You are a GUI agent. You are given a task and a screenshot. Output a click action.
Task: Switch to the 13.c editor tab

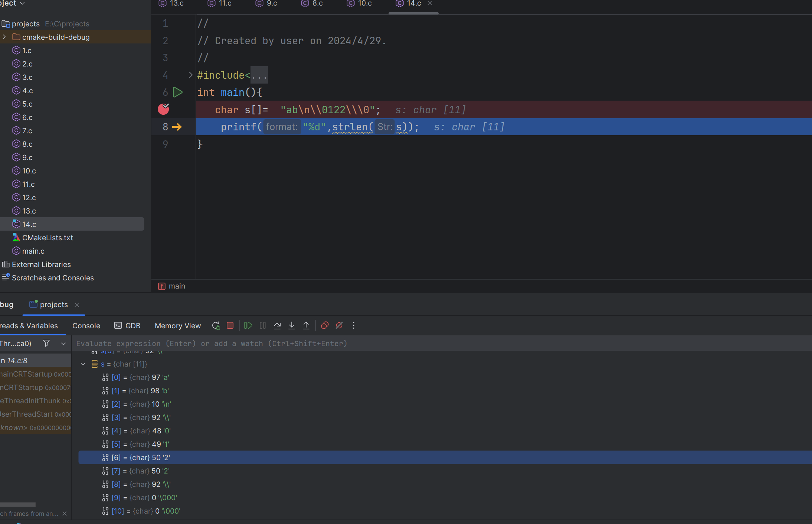(x=171, y=4)
